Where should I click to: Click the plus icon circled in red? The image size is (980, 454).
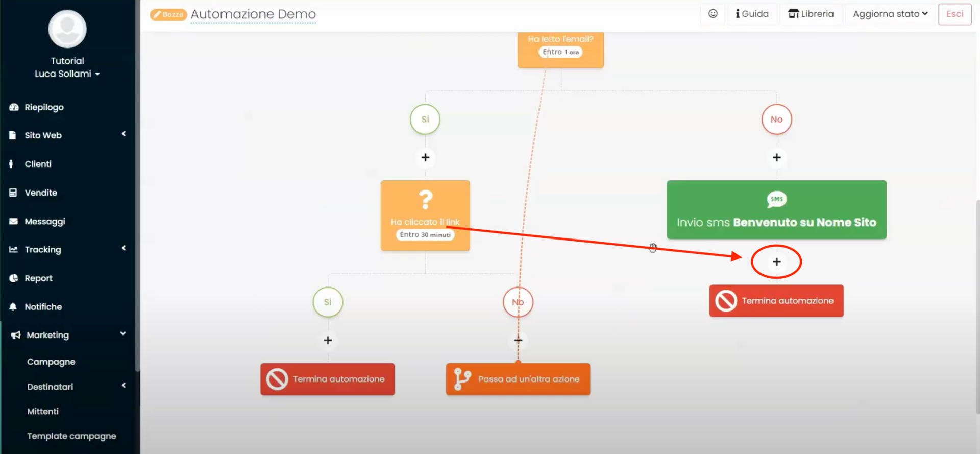click(x=776, y=262)
